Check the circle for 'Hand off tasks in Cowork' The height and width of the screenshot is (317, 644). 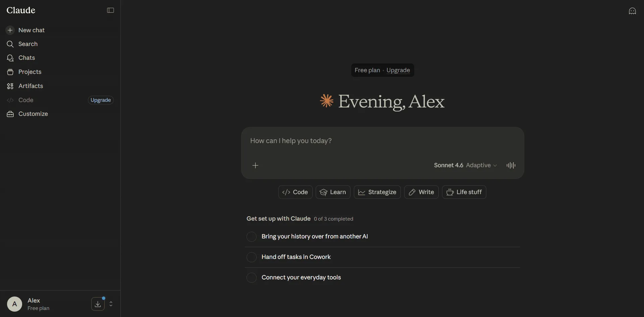[x=252, y=257]
